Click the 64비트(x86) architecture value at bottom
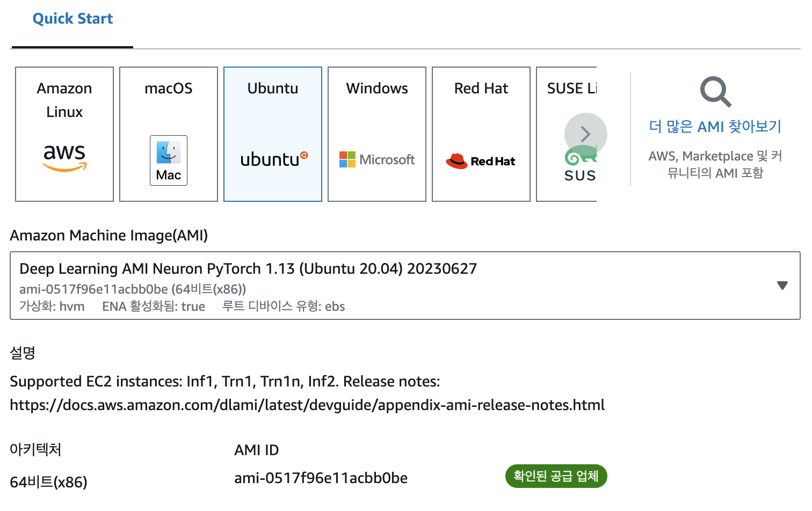812x511 pixels. click(48, 482)
